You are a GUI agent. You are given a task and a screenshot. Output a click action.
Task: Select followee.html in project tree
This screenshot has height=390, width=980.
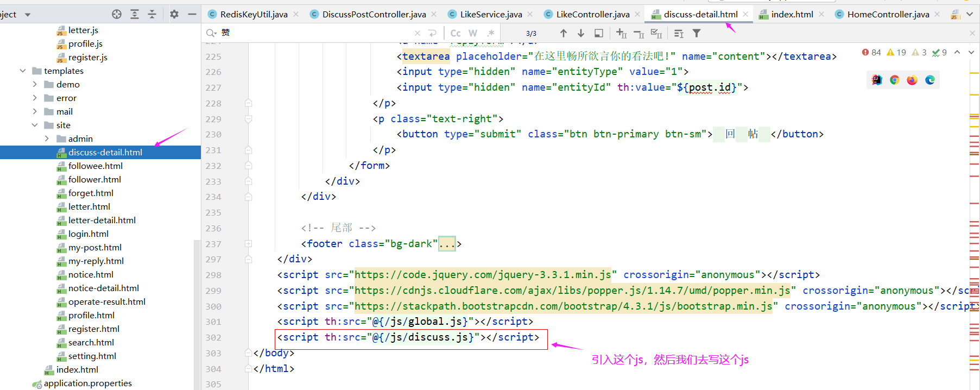click(96, 166)
